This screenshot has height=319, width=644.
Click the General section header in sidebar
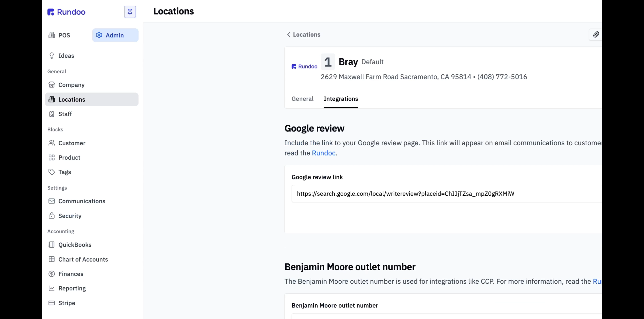tap(57, 72)
